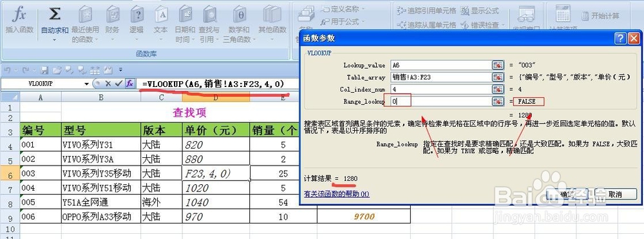The width and height of the screenshot is (644, 239).
Task: Click the 查找项 title cell
Action: pos(189,113)
